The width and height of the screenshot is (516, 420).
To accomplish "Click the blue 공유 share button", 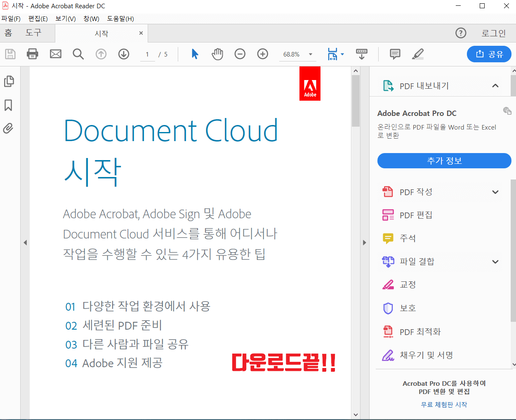I will click(x=489, y=54).
